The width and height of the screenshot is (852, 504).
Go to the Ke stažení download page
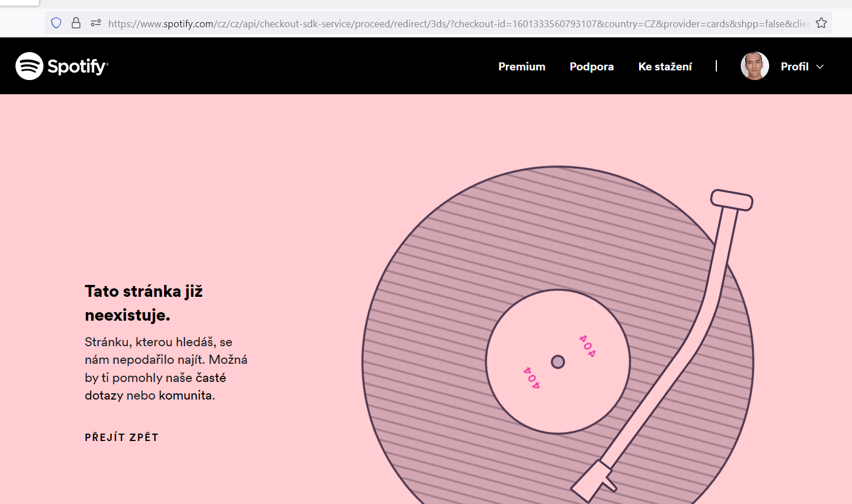tap(665, 66)
